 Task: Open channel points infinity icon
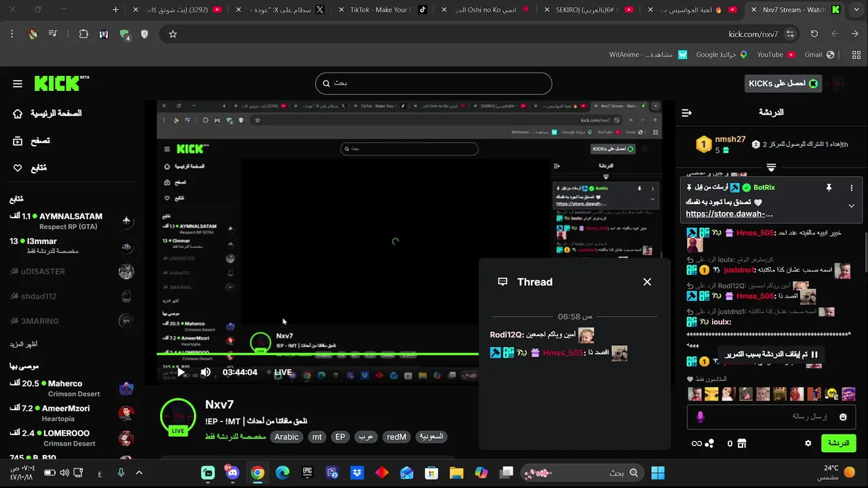click(696, 443)
